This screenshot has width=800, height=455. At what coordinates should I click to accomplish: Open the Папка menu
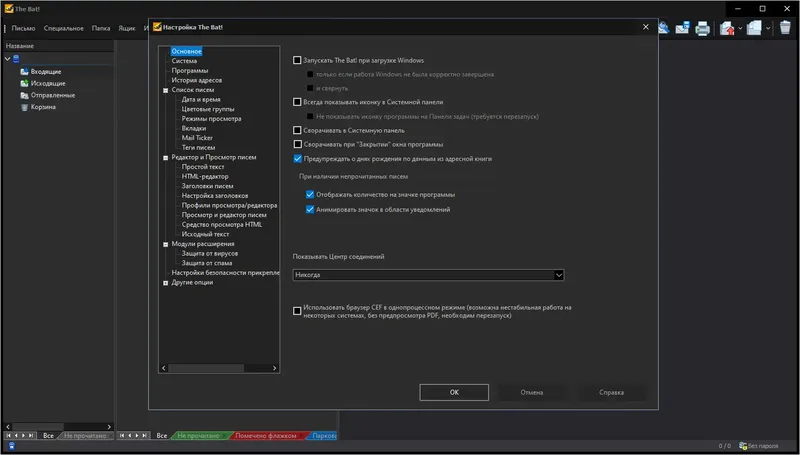point(101,29)
